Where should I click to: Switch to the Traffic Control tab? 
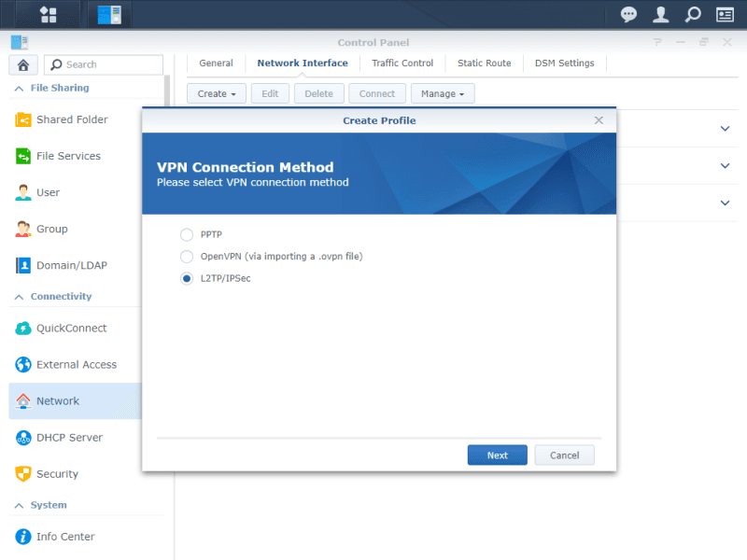tap(402, 63)
